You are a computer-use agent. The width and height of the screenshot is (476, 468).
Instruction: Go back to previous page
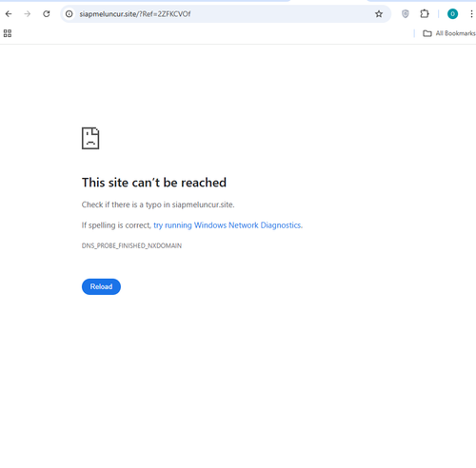(x=9, y=14)
